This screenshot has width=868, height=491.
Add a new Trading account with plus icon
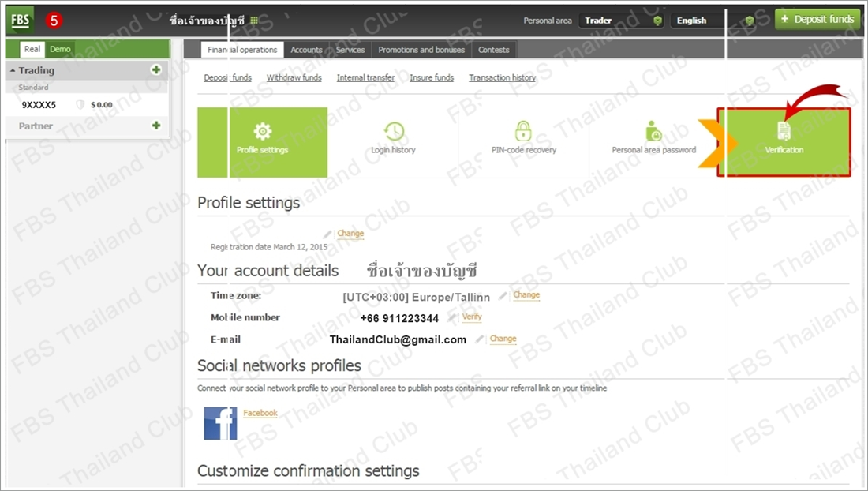(x=156, y=69)
